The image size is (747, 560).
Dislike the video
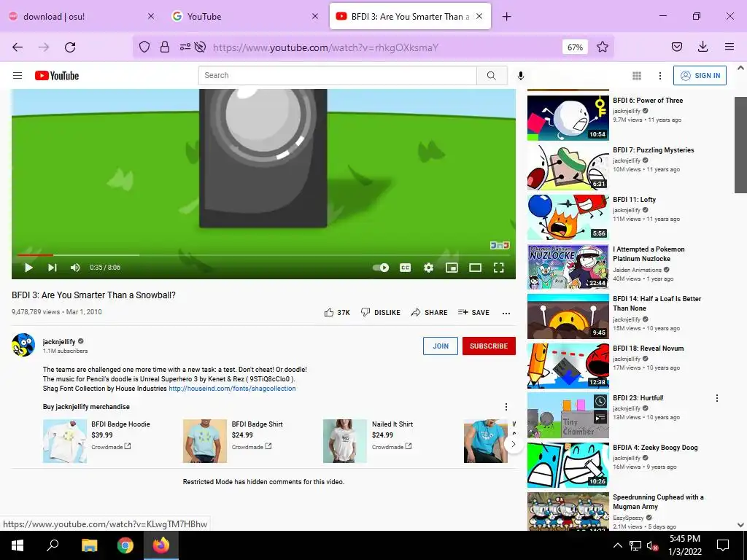click(380, 312)
